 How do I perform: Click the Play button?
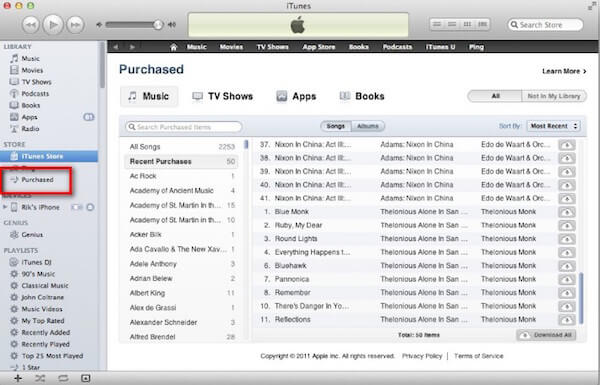[53, 25]
